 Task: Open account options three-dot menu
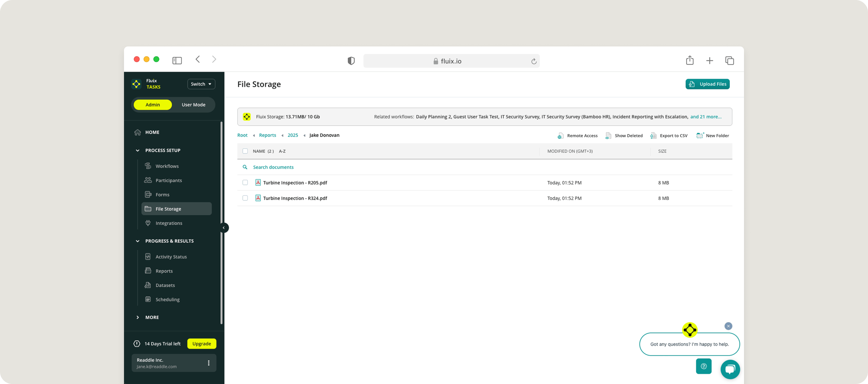(x=209, y=363)
